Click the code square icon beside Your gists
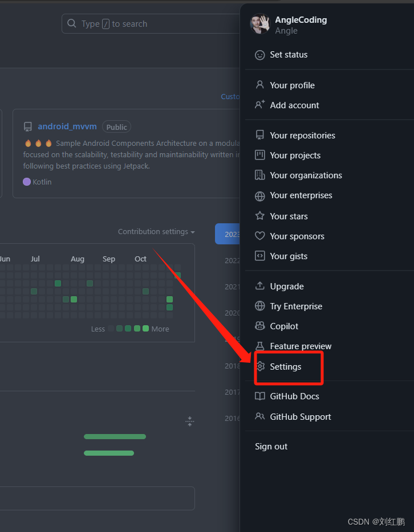Screen dimensions: 414x532 pyautogui.click(x=260, y=256)
